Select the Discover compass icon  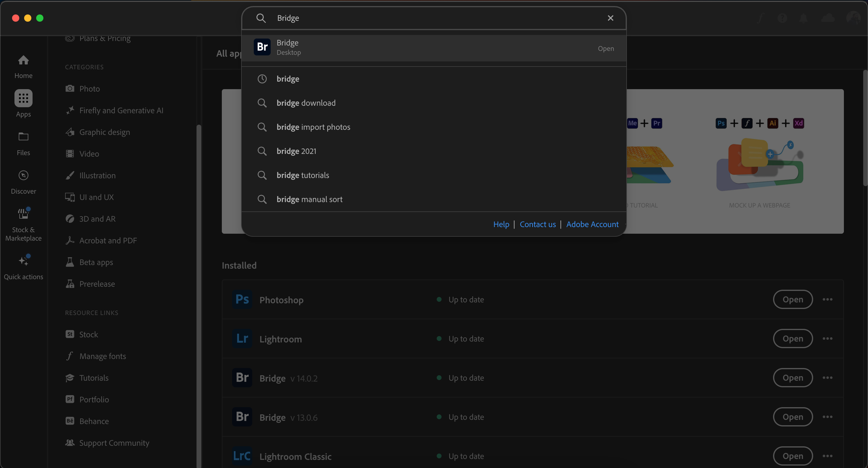coord(23,175)
